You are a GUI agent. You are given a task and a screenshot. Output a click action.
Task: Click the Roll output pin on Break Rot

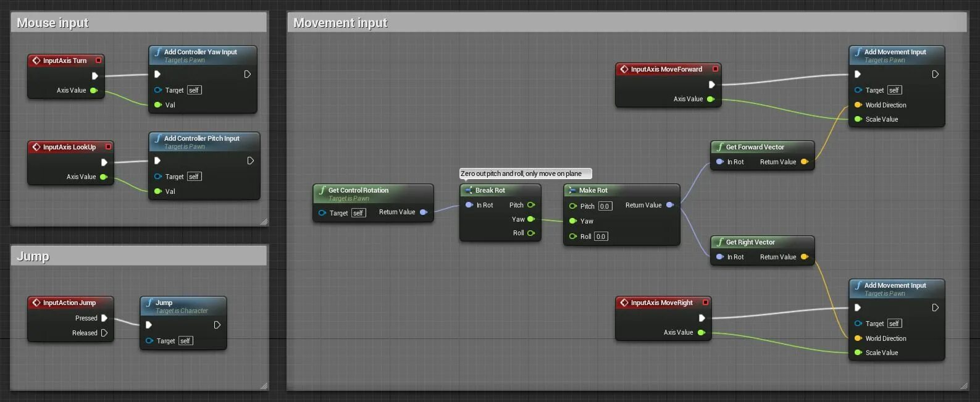531,233
